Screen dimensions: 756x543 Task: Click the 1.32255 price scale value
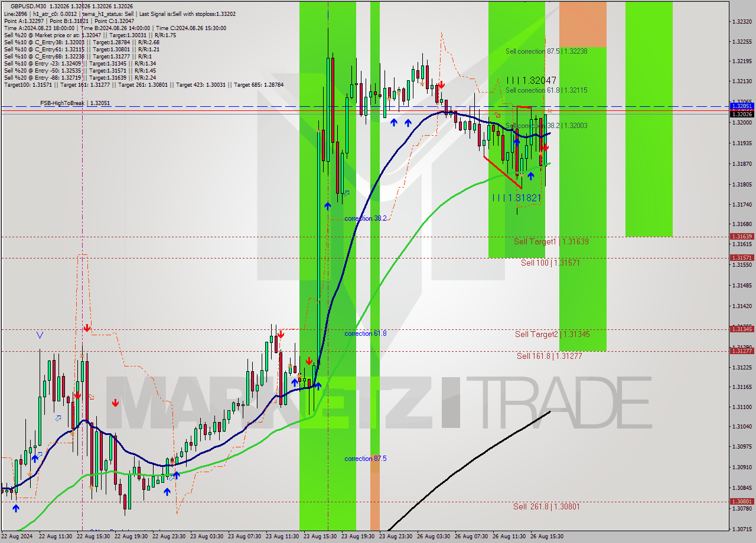742,41
